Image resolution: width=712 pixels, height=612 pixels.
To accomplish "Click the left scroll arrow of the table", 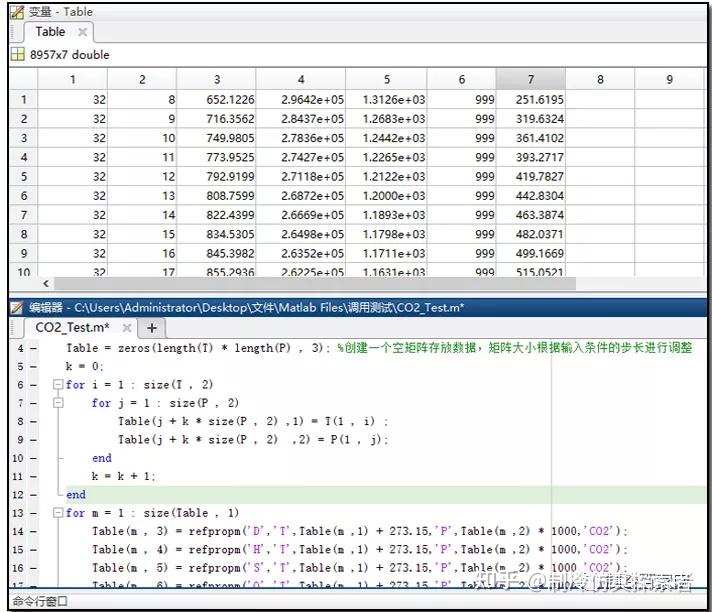I will click(46, 284).
